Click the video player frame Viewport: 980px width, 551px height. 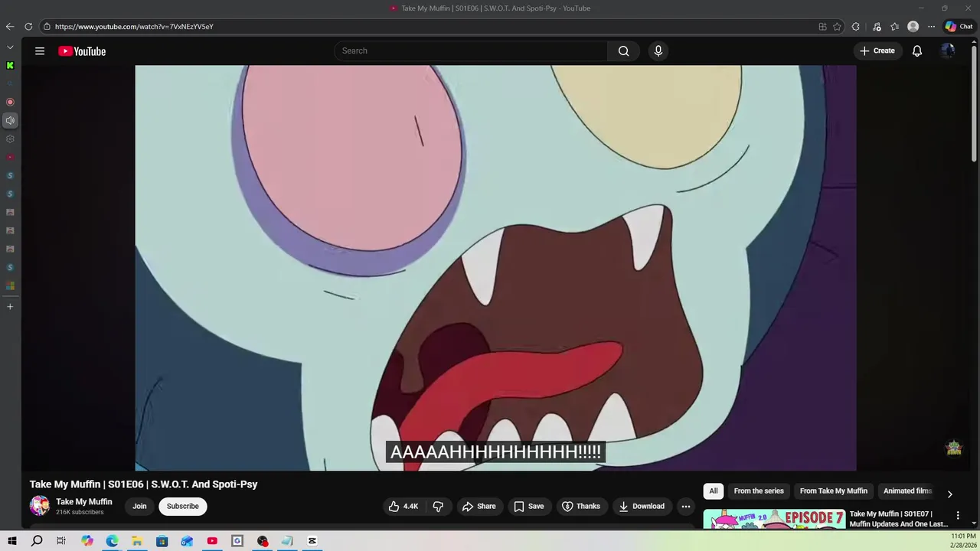click(x=495, y=268)
